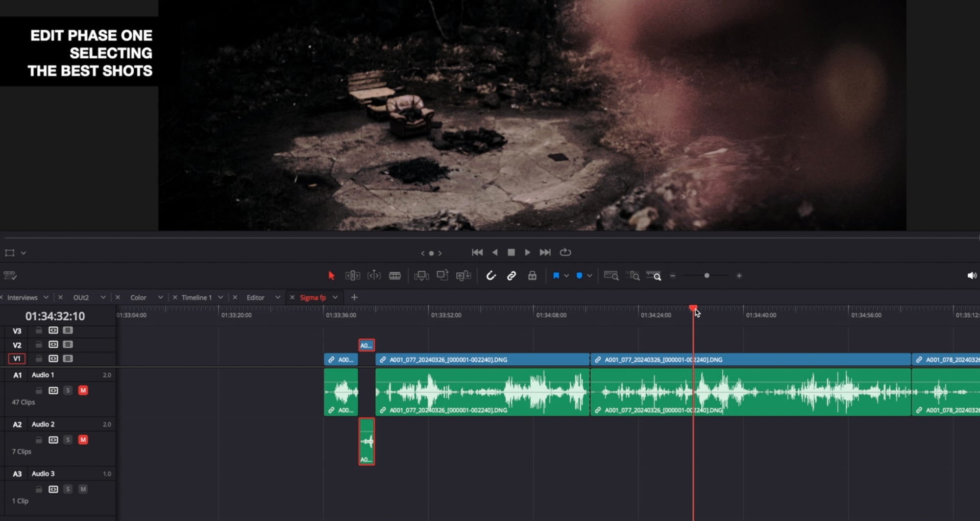This screenshot has width=980, height=521.
Task: Switch to the Color timeline tab
Action: coord(138,297)
